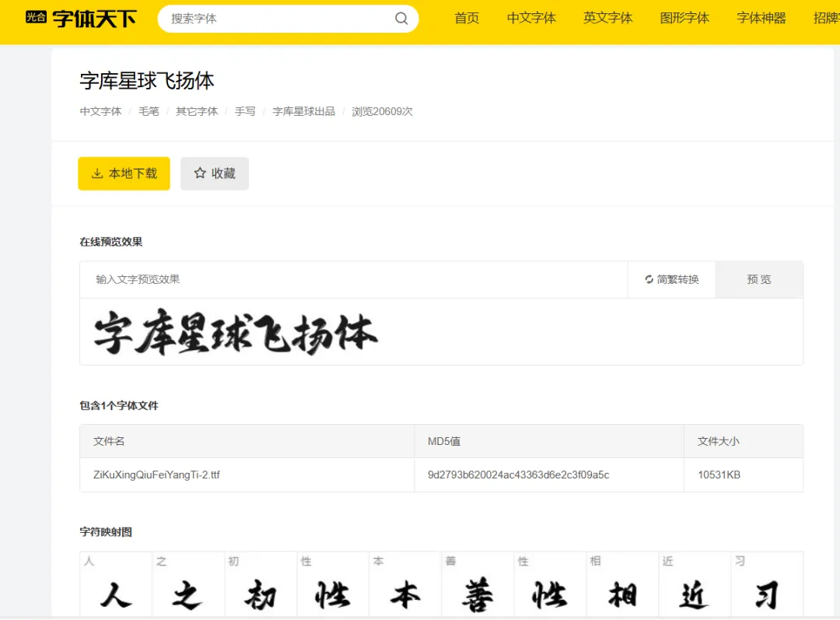This screenshot has height=620, width=840.
Task: Click the 本 glyph cell
Action: tap(405, 585)
